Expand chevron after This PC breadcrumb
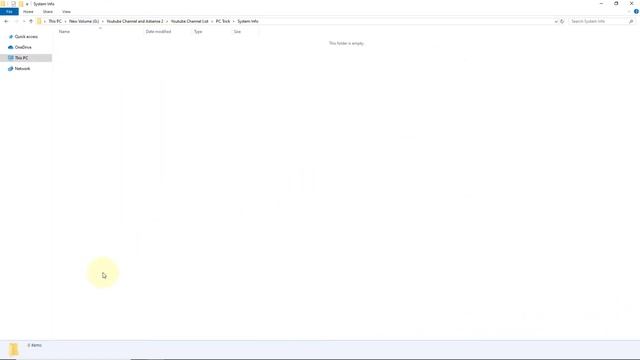 (x=65, y=21)
